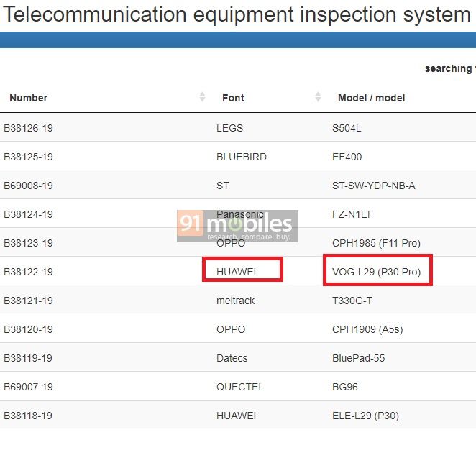Select entry number B38126-19
Viewport: 476px width, 453px height.
point(28,128)
